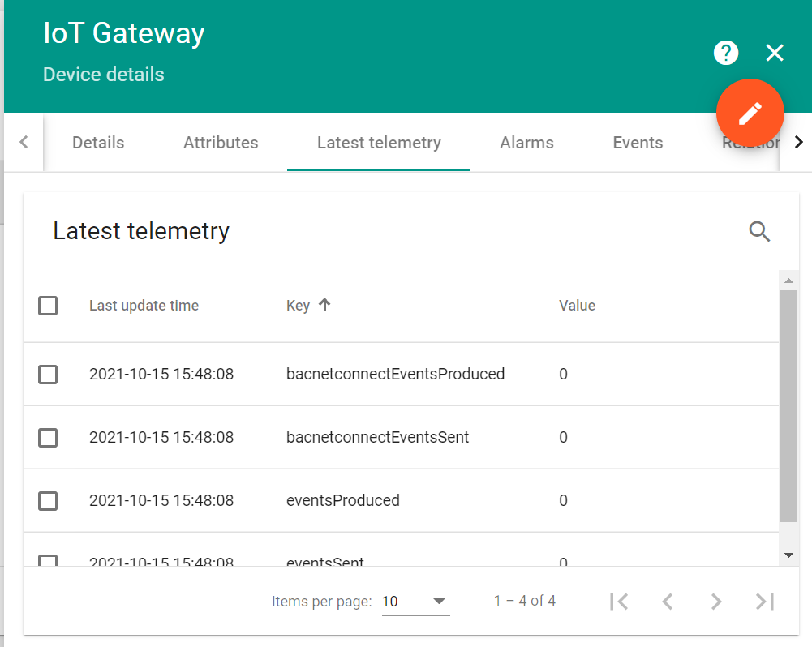Check the select-all telemetry checkbox

pos(48,306)
